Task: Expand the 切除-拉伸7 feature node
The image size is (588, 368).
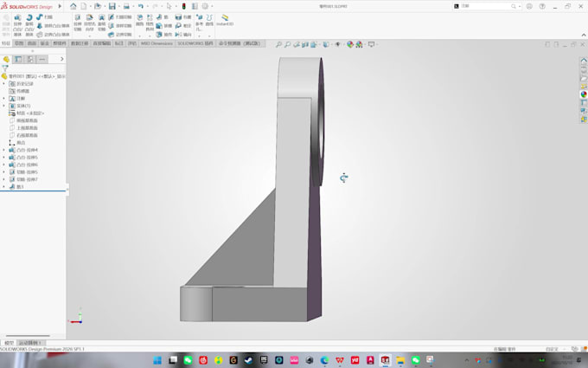Action: coord(3,179)
